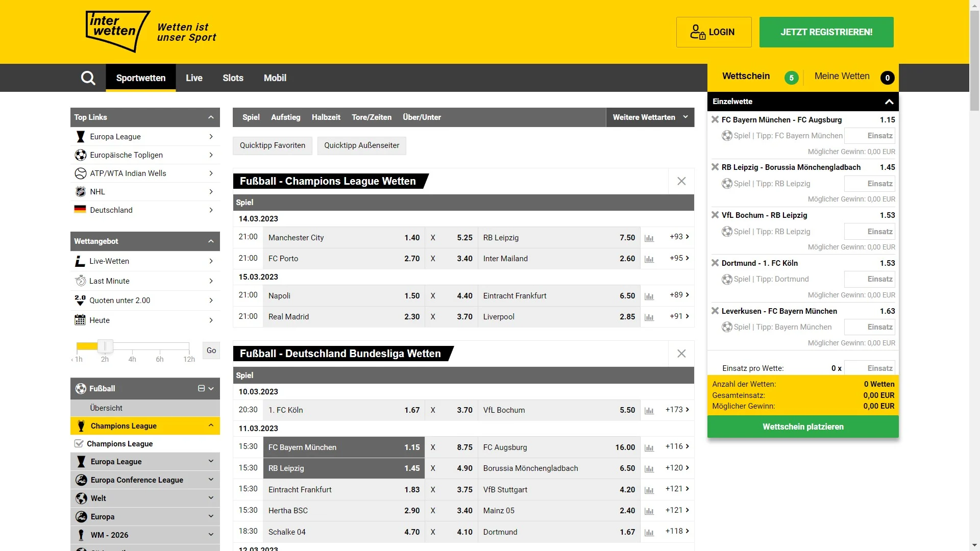Click the Deutschland flag icon
Image resolution: width=980 pixels, height=551 pixels.
(80, 209)
